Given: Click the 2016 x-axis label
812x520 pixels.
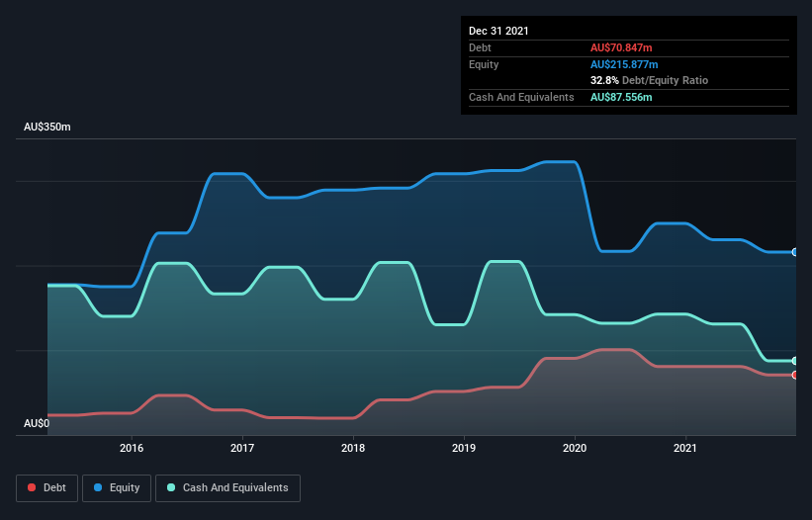Looking at the screenshot, I should [132, 448].
